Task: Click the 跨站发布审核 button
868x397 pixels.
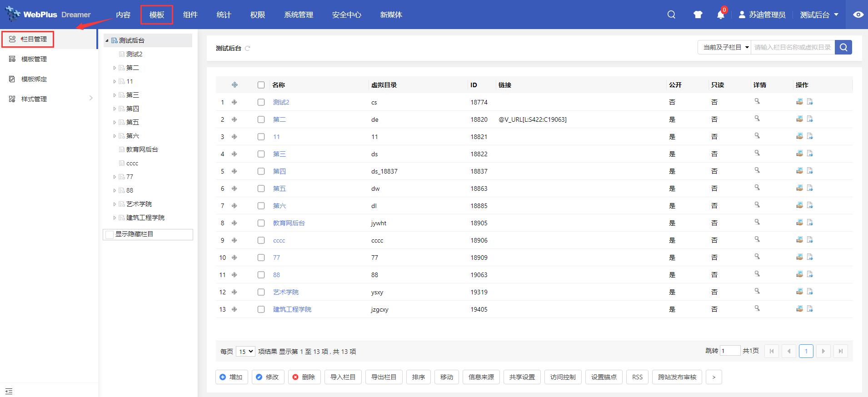Action: pos(677,377)
